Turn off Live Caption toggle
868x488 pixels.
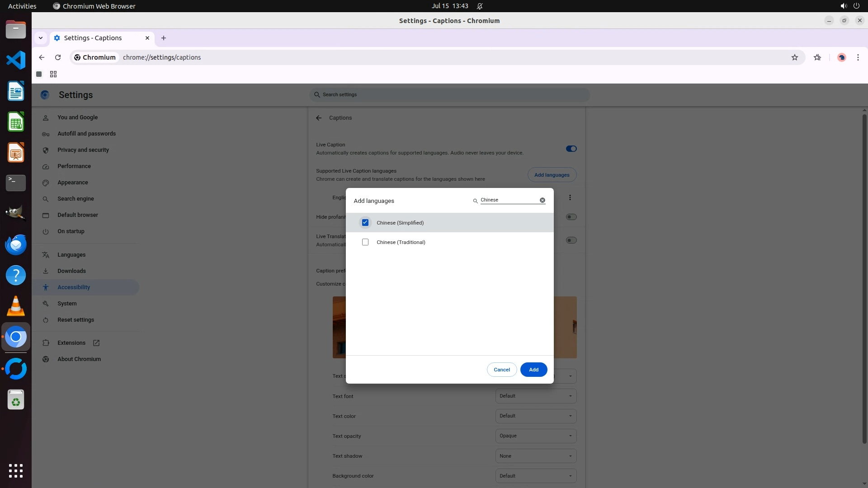[x=571, y=149]
